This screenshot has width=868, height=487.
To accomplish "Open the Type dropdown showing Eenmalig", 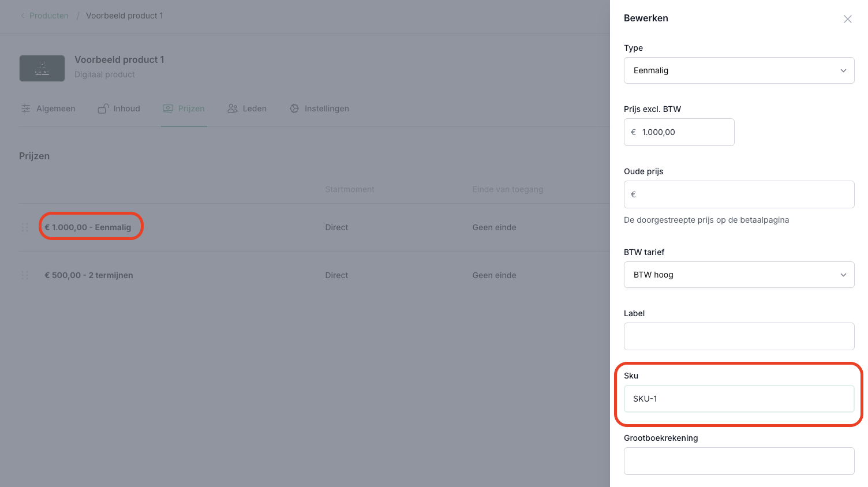I will (739, 70).
